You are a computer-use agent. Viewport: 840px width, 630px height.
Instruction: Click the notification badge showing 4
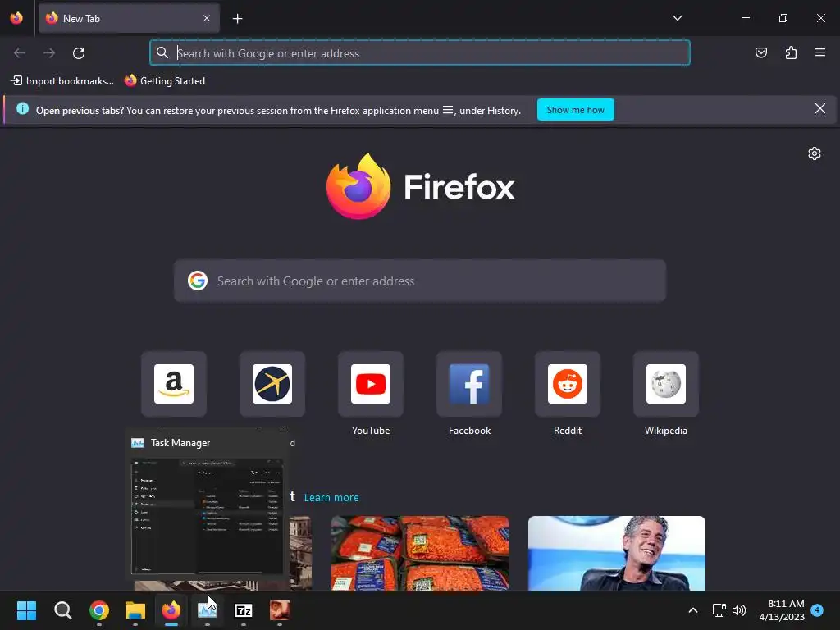click(817, 609)
